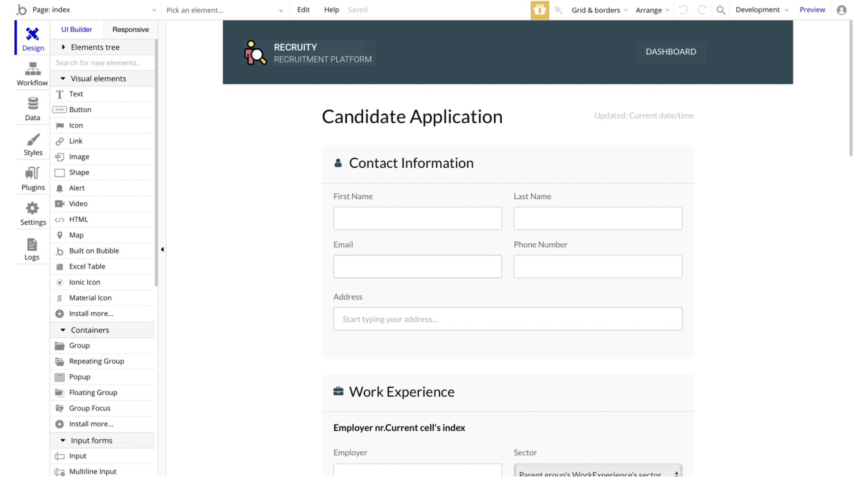The height and width of the screenshot is (490, 868).
Task: Click the search magnifier in the top bar
Action: click(720, 10)
